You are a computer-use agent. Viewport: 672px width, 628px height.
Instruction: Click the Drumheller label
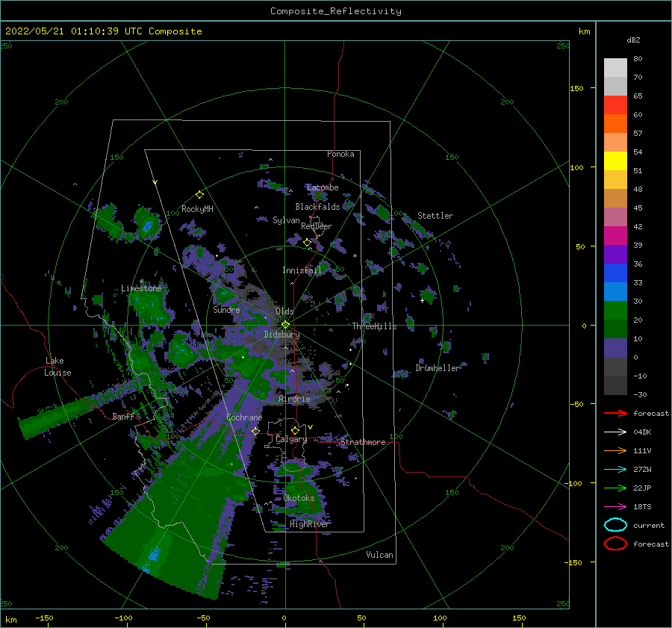[438, 368]
